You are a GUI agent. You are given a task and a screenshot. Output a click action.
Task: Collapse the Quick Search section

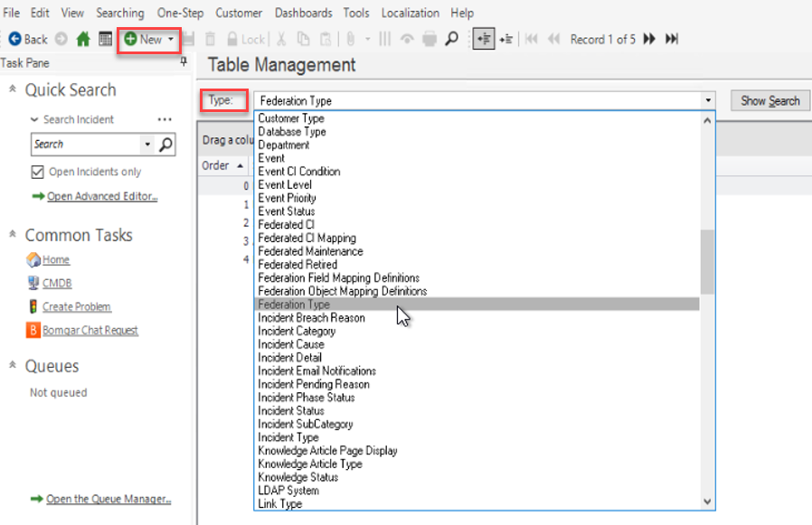13,89
